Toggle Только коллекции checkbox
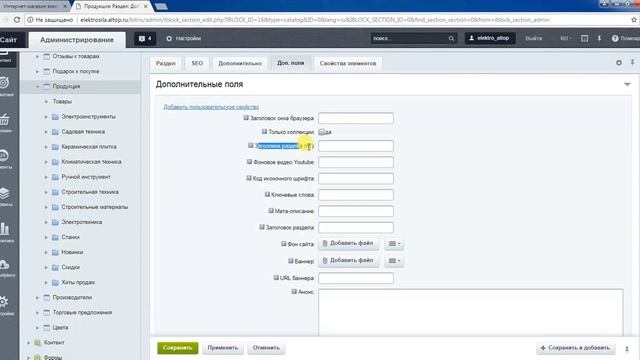Screen dimensions: 640x360 321,132
